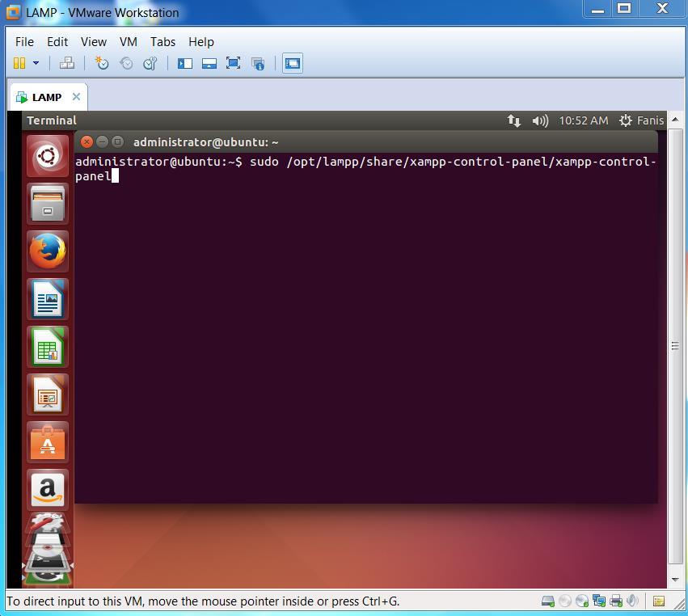Viewport: 688px width, 616px height.
Task: Open the Ubuntu Dash home launcher
Action: (x=48, y=156)
